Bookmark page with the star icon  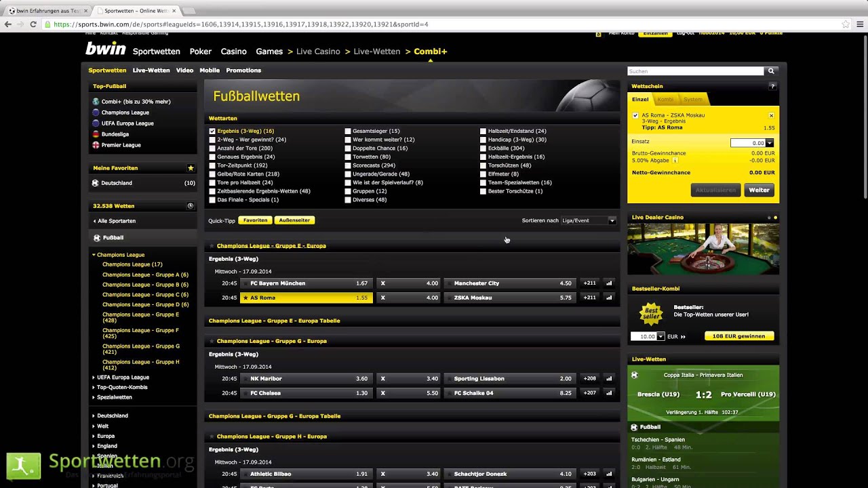click(845, 24)
